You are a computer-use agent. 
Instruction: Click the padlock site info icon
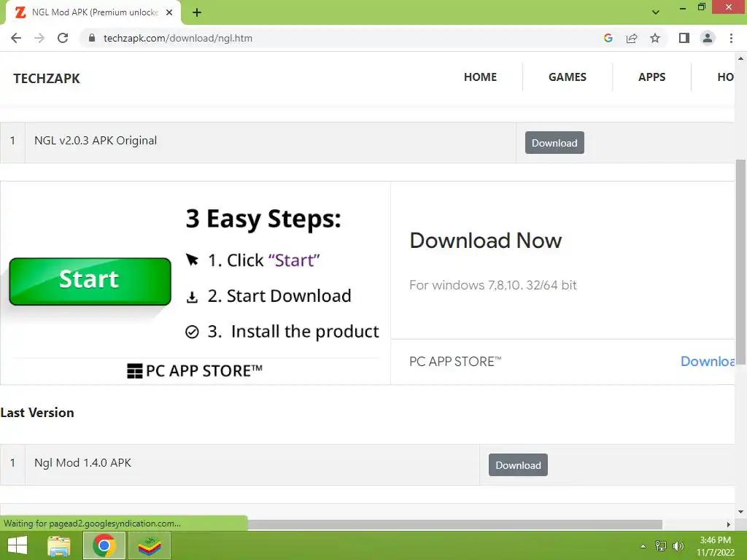click(92, 38)
